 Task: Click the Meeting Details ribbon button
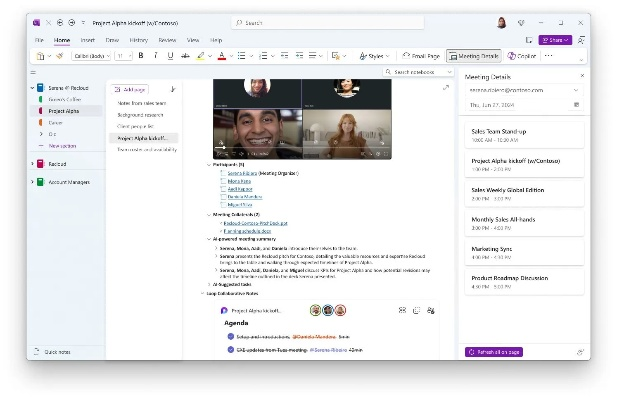(474, 56)
